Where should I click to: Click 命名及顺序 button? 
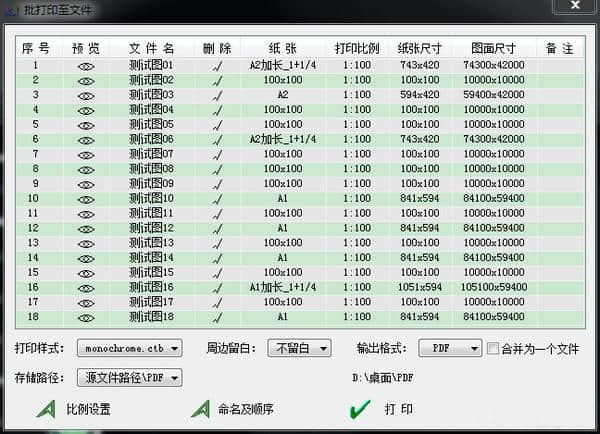[x=233, y=409]
